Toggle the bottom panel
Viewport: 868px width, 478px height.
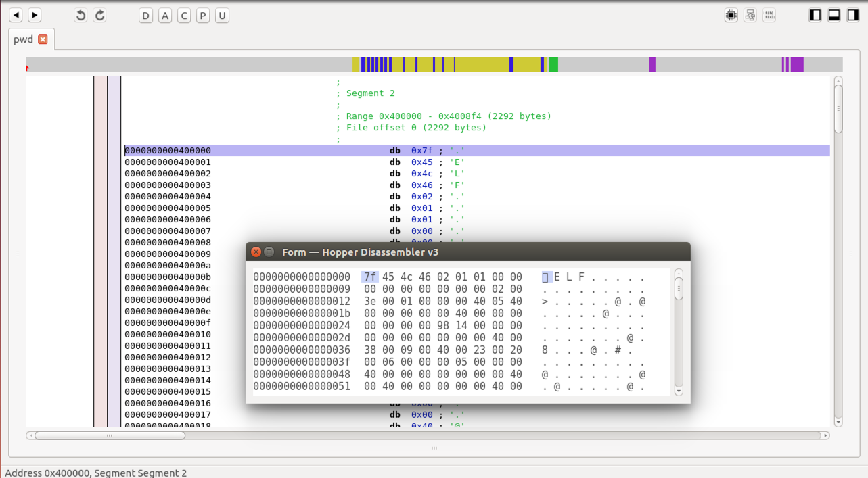(834, 16)
